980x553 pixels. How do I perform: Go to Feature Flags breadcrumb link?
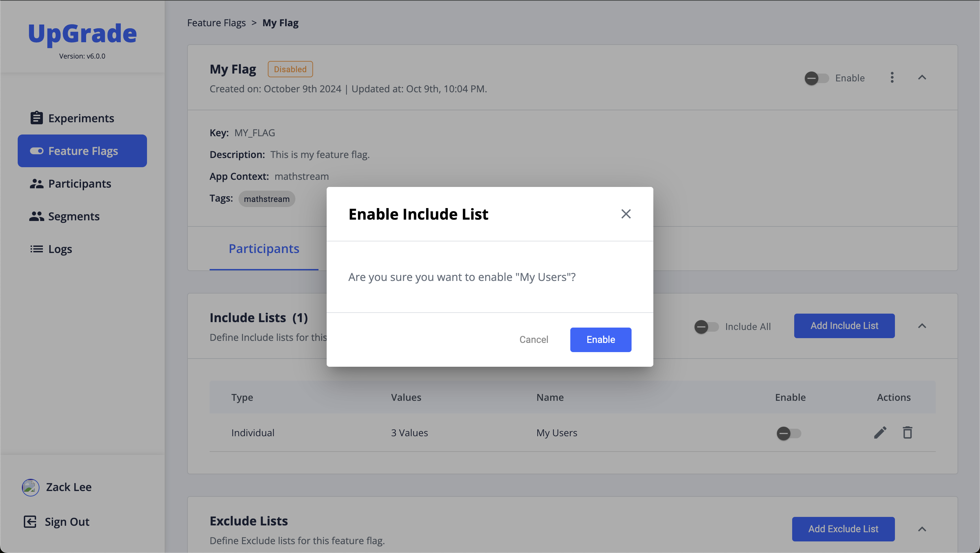pos(216,23)
